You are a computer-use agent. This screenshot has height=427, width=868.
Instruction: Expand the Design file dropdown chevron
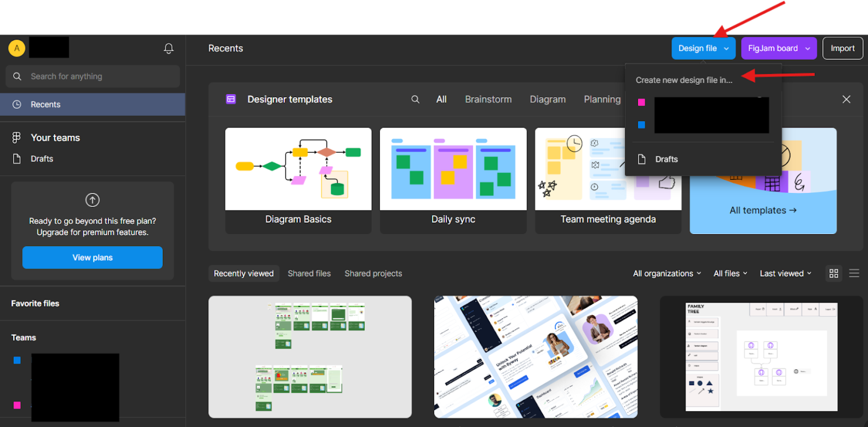click(x=726, y=48)
